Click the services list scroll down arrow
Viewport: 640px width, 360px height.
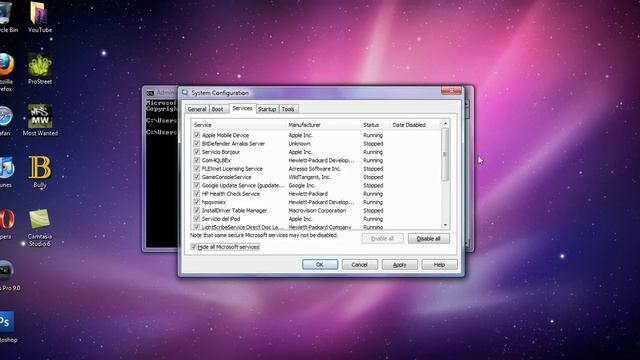[445, 225]
